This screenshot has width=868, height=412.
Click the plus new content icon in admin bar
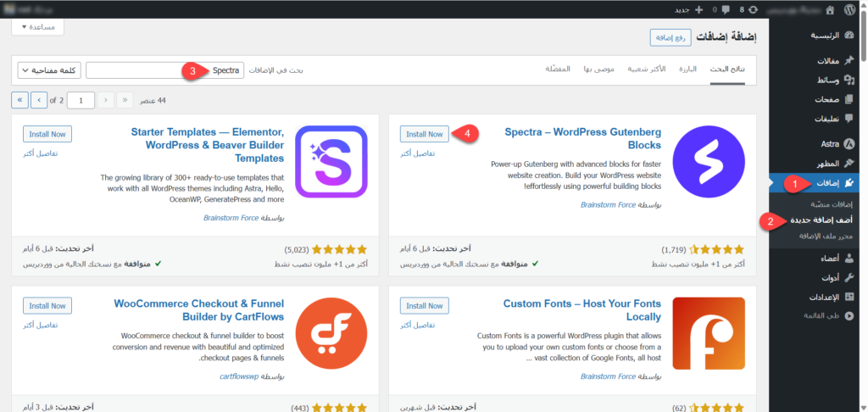[698, 9]
